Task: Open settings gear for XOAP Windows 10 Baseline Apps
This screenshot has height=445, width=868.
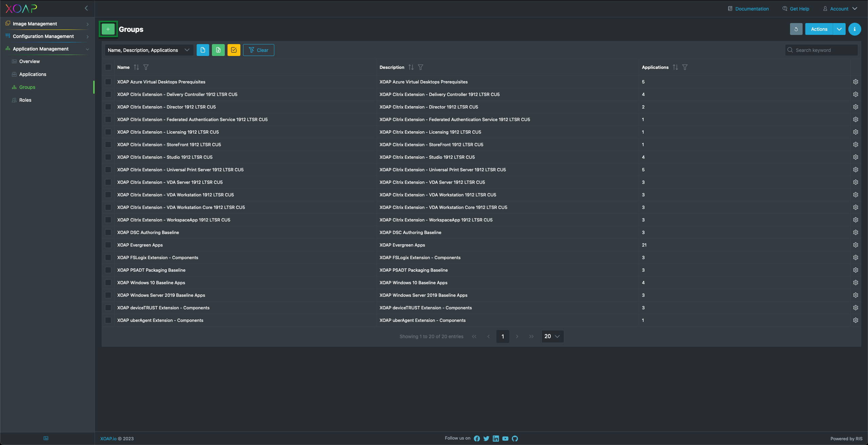Action: click(855, 283)
